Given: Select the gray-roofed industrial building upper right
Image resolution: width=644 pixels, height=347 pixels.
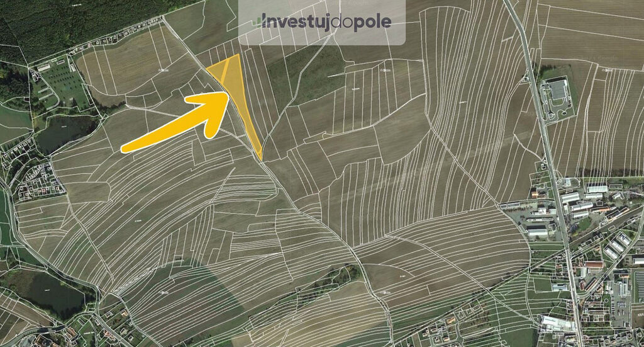Looking at the screenshot, I should click(x=558, y=89).
